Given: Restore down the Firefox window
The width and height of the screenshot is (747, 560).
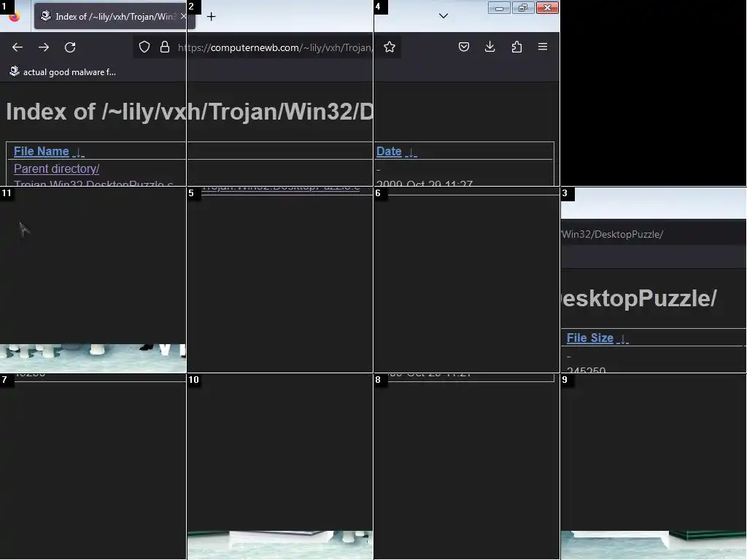Looking at the screenshot, I should [522, 8].
